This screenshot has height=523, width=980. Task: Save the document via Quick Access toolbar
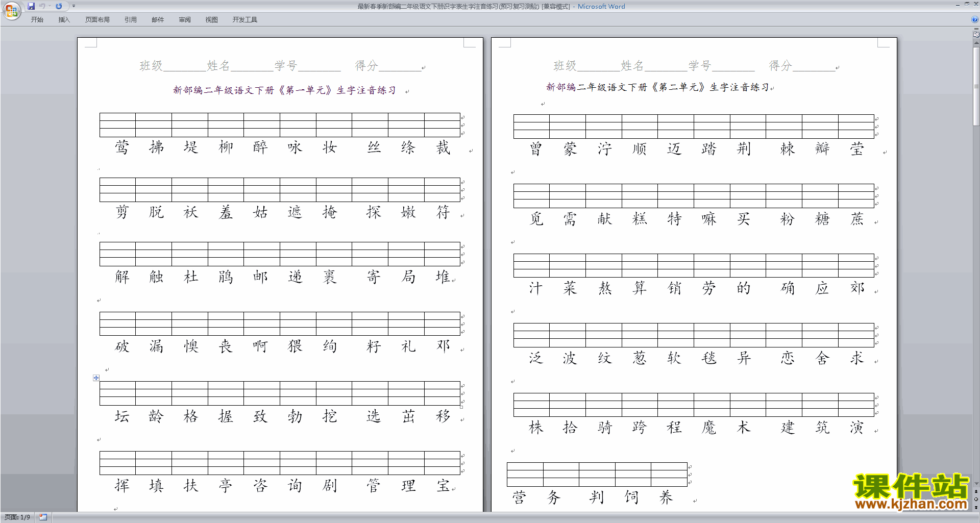31,6
